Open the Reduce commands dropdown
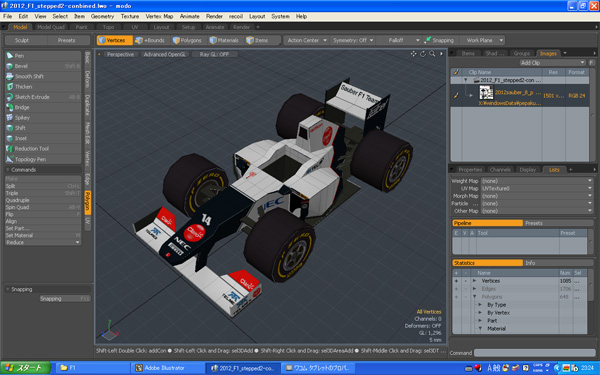600x375 pixels. pos(43,243)
